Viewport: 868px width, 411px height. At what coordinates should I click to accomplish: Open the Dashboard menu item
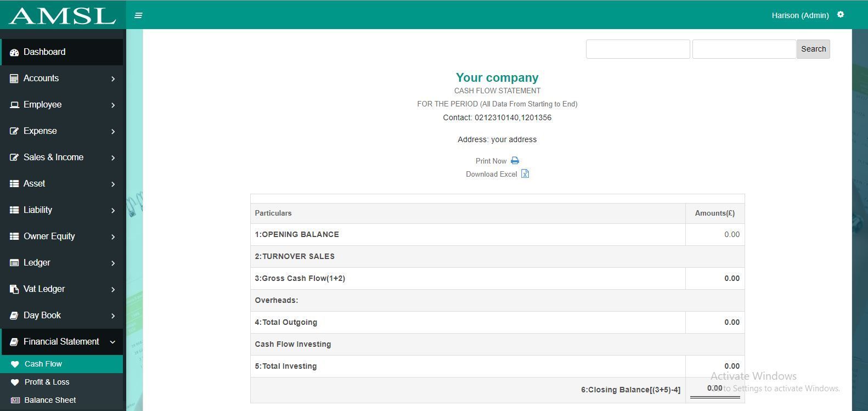61,52
